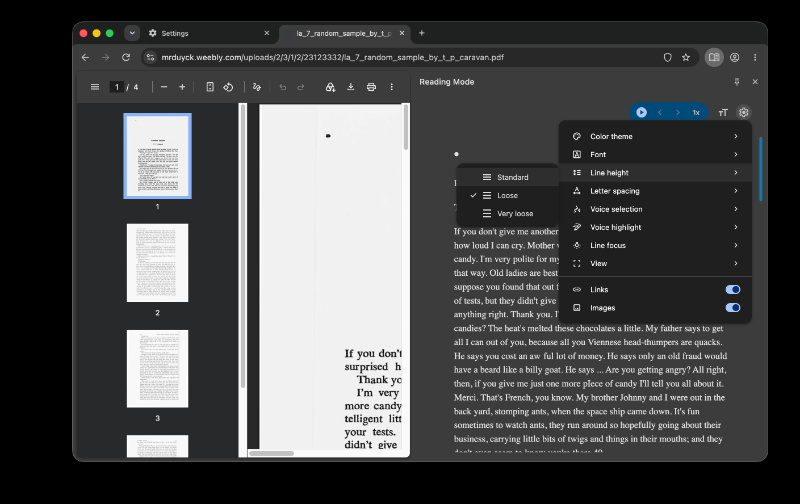Select Standard line height
Viewport: 800px width, 504px height.
pos(507,177)
